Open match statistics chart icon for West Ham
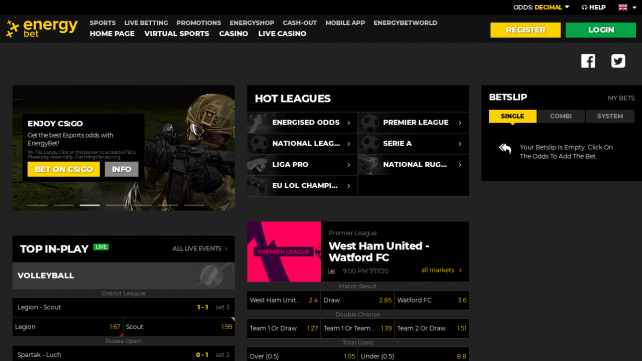The height and width of the screenshot is (361, 642). point(332,271)
